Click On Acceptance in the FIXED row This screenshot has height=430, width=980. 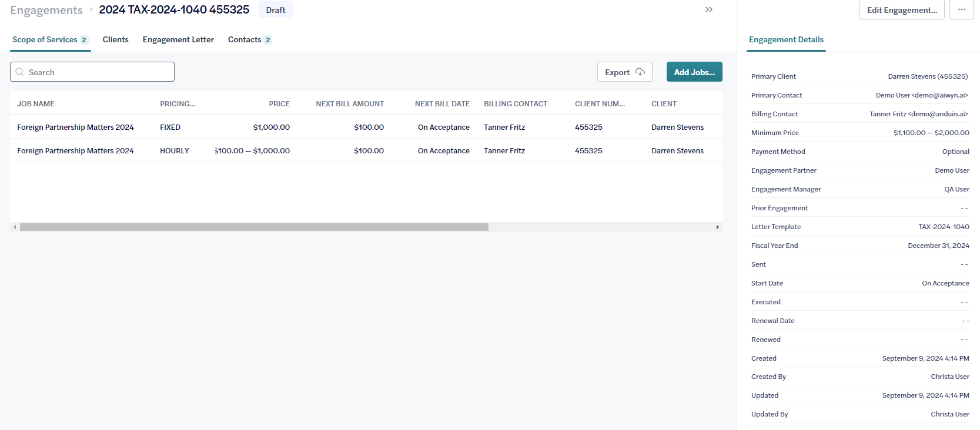(x=444, y=127)
